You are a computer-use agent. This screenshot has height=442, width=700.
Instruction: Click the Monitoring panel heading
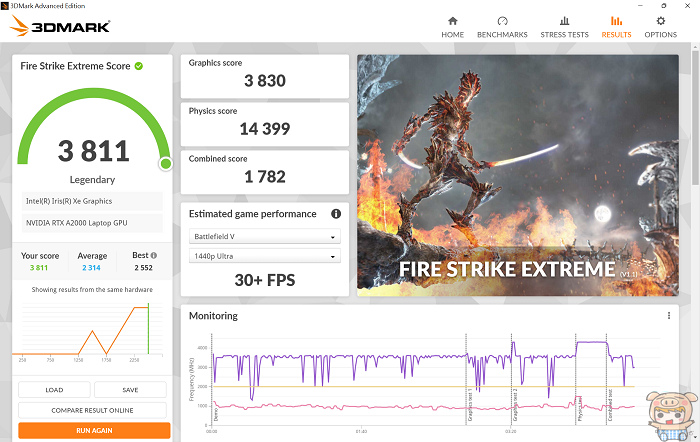[x=213, y=316]
